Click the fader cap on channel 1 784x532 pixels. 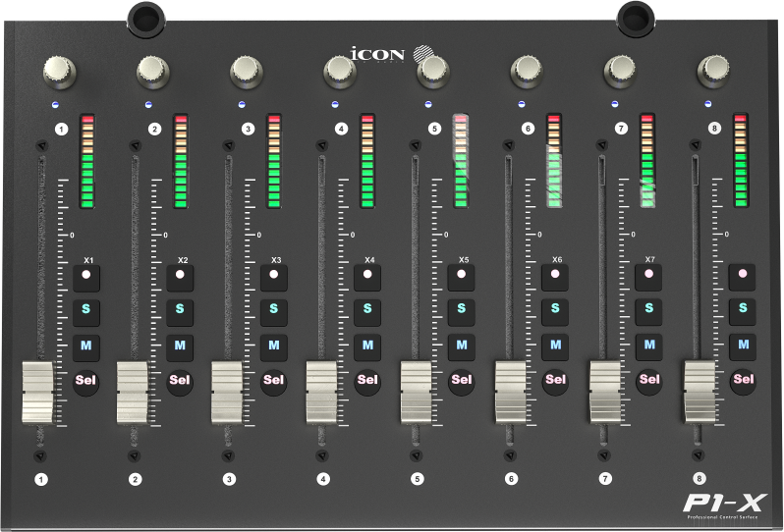(37, 393)
